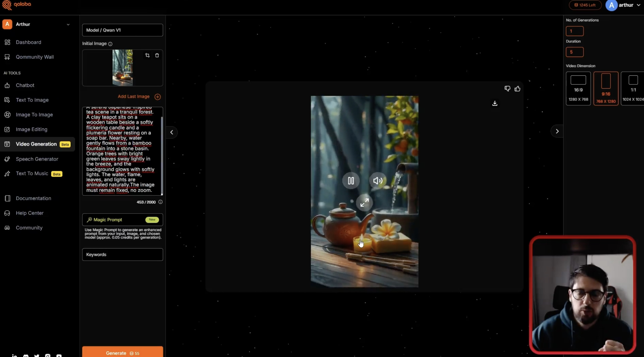644x357 pixels.
Task: Mute the video sound
Action: click(x=378, y=181)
